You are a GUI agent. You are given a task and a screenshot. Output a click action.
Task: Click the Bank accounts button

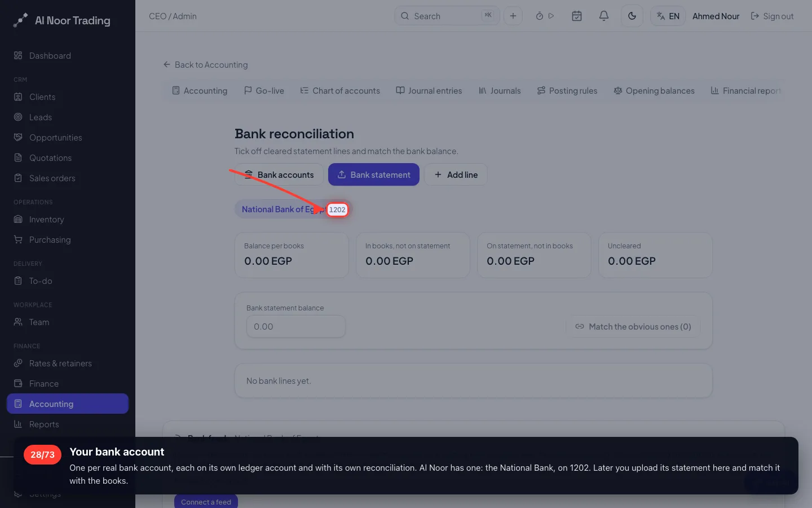[x=279, y=174]
